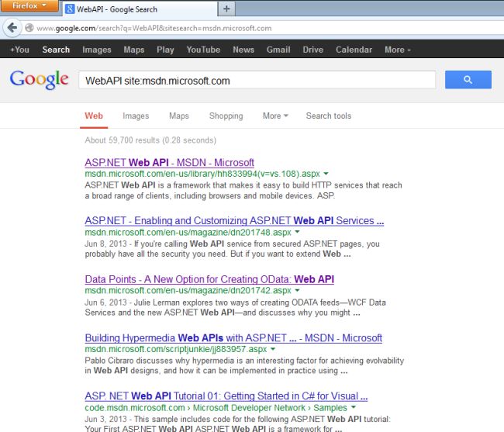Click snippet text mentioning Pablo Cibraro

[x=244, y=365]
